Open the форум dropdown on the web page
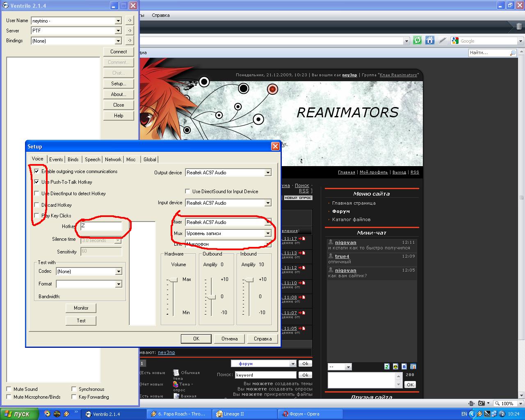 tap(292, 363)
